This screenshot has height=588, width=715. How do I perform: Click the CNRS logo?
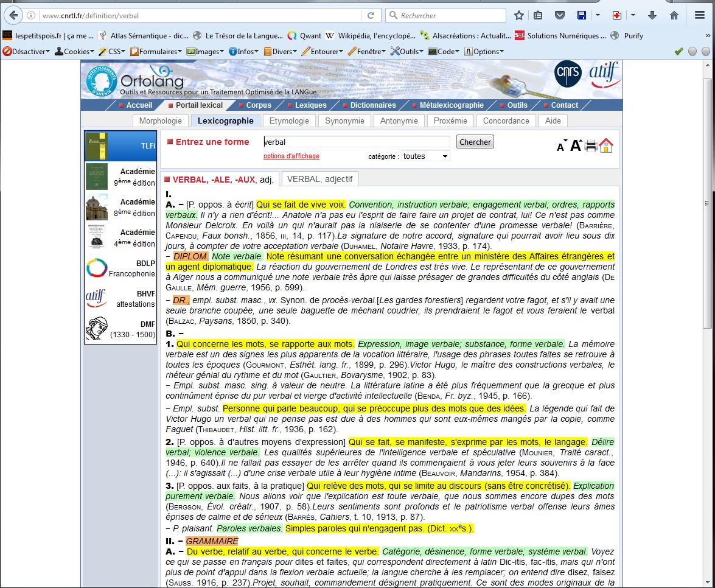point(568,73)
